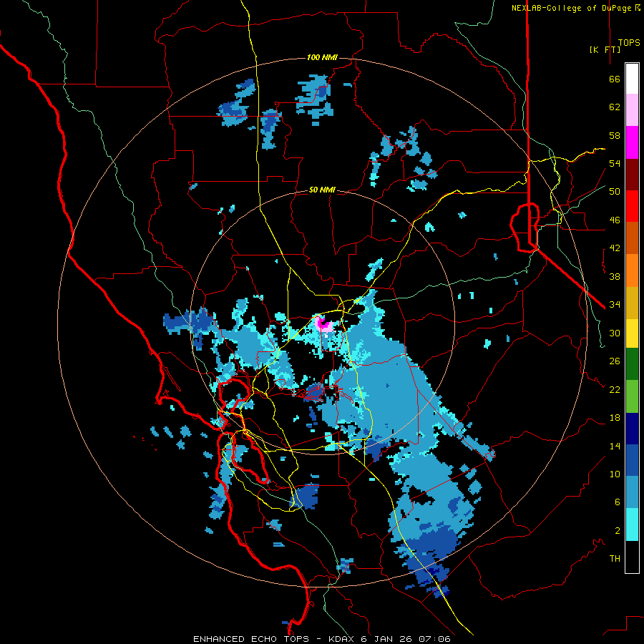Click the legend value '62'
The height and width of the screenshot is (644, 644).
coord(615,107)
